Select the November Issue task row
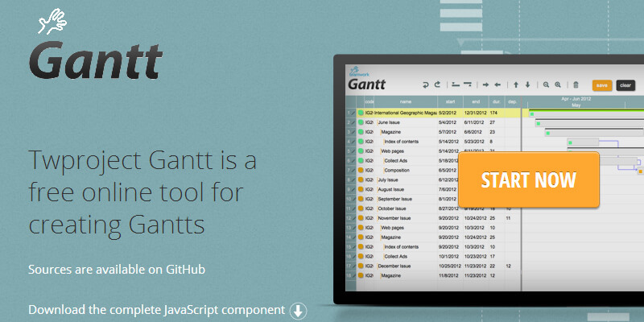 (433, 218)
